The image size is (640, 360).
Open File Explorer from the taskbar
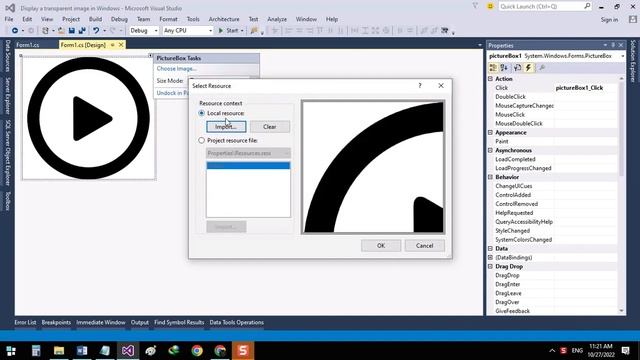(x=59, y=351)
